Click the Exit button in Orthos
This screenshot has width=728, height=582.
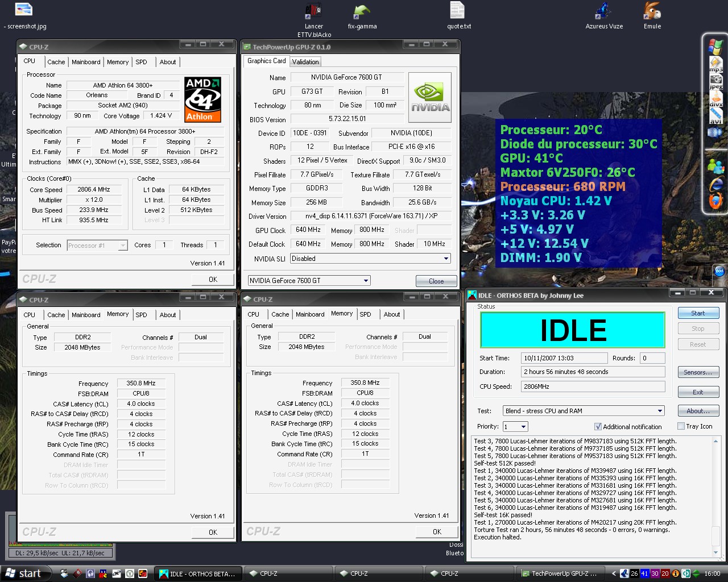click(x=698, y=392)
